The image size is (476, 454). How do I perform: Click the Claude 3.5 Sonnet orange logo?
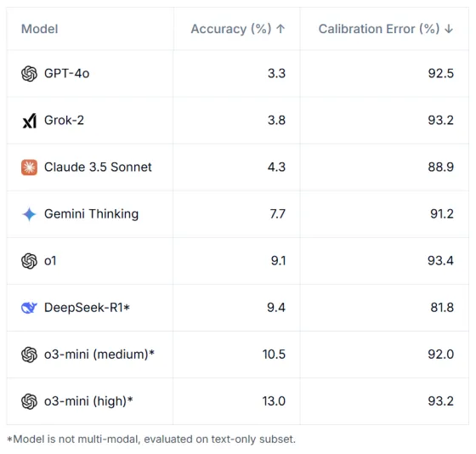click(29, 167)
